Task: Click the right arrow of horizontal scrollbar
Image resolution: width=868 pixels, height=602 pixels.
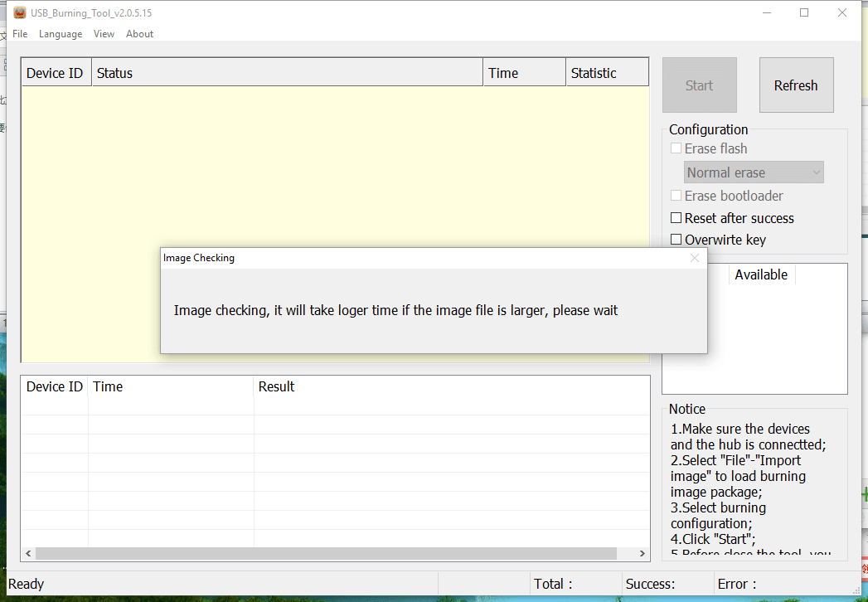Action: click(x=643, y=553)
